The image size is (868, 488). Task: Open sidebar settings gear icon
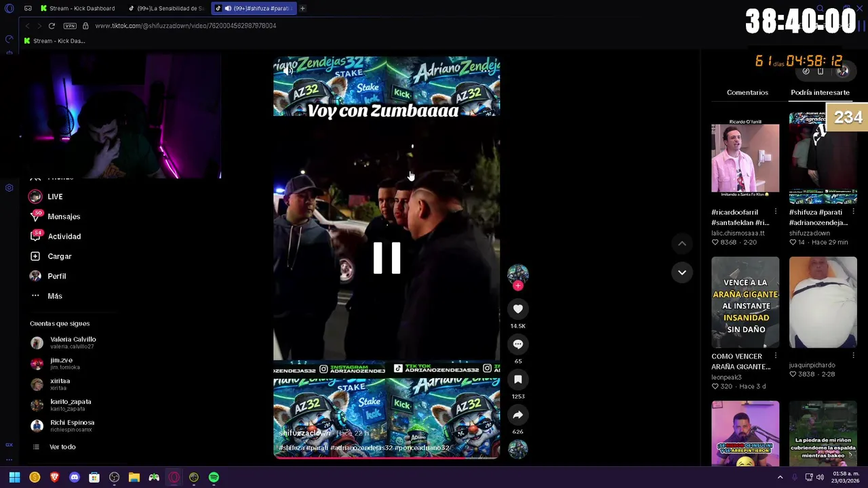pyautogui.click(x=9, y=188)
